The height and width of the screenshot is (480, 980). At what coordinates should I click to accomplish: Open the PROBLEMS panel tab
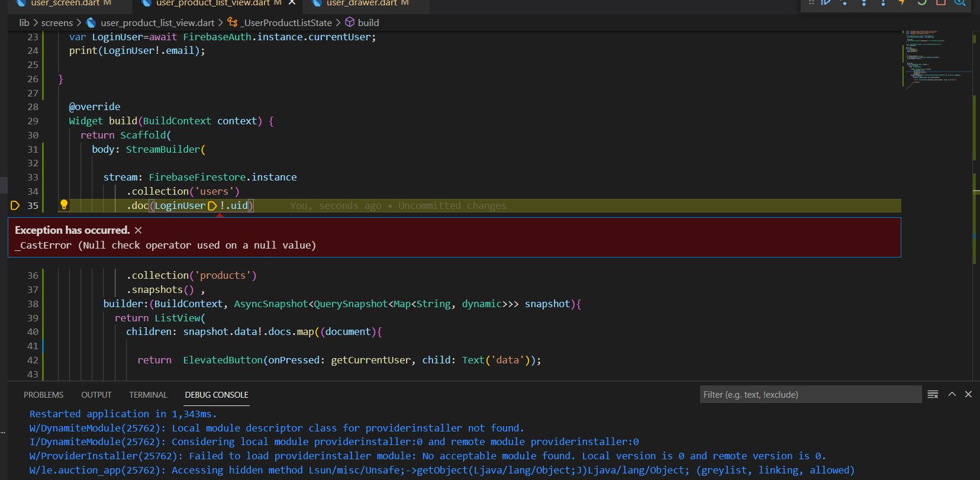tap(43, 395)
